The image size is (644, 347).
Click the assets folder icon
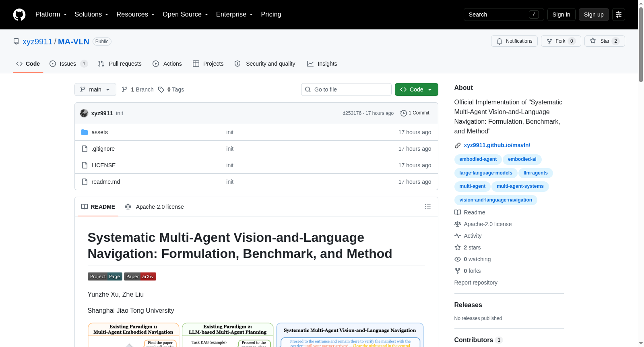[85, 132]
